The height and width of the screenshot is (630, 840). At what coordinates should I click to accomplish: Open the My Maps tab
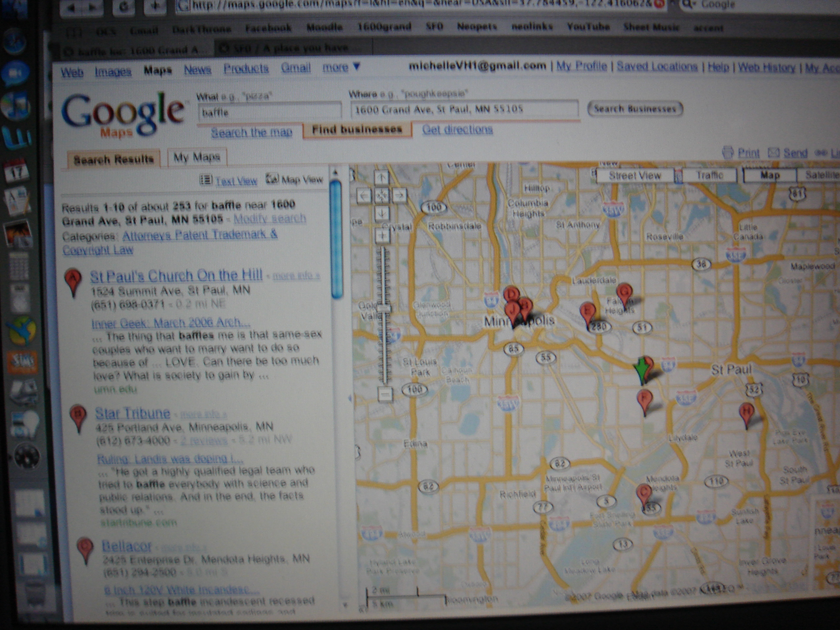[197, 157]
